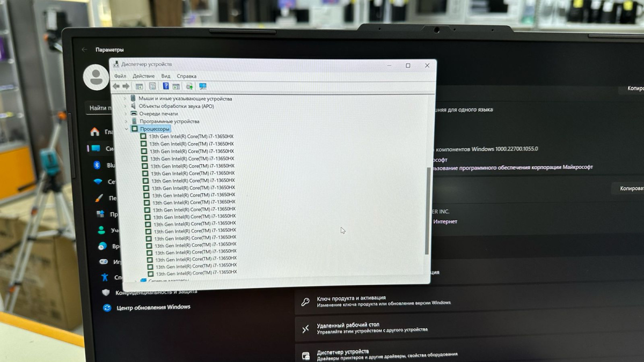
Task: Open the Personalization paintbrush icon in sidebar
Action: click(99, 198)
